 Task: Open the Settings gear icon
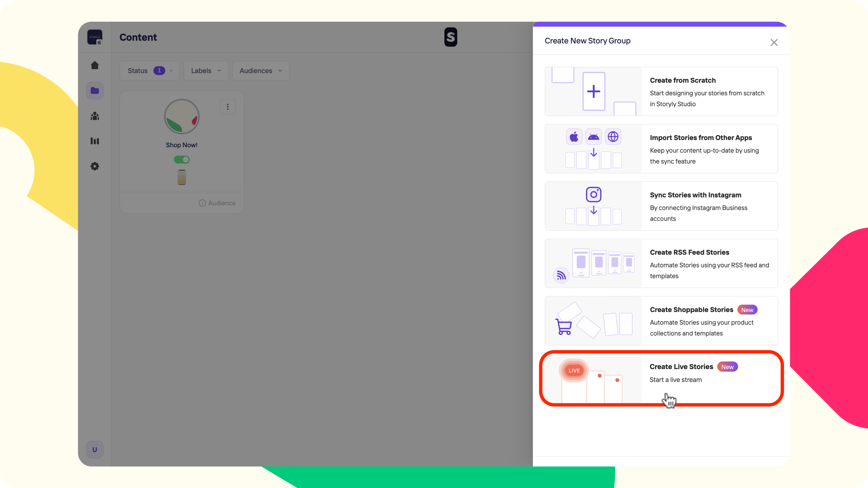95,166
